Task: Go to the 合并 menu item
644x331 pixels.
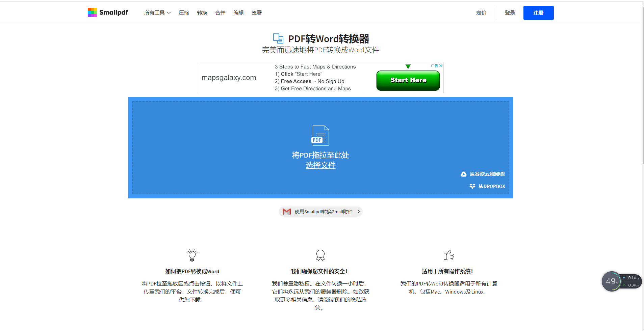Action: (220, 13)
